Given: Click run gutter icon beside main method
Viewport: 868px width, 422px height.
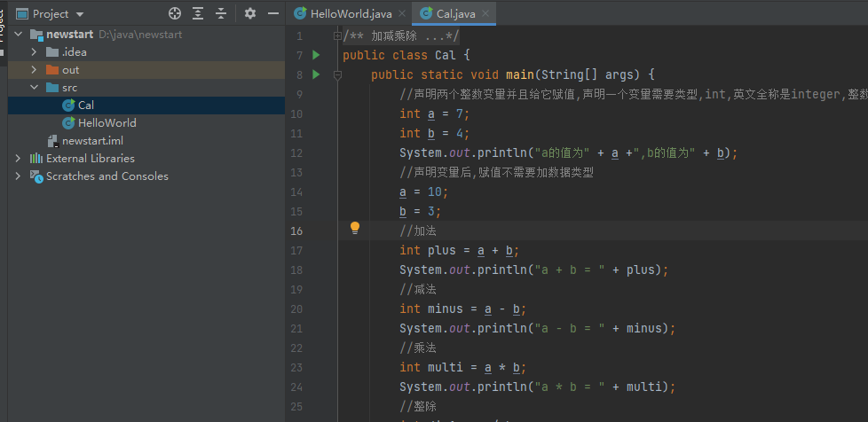Looking at the screenshot, I should tap(316, 74).
